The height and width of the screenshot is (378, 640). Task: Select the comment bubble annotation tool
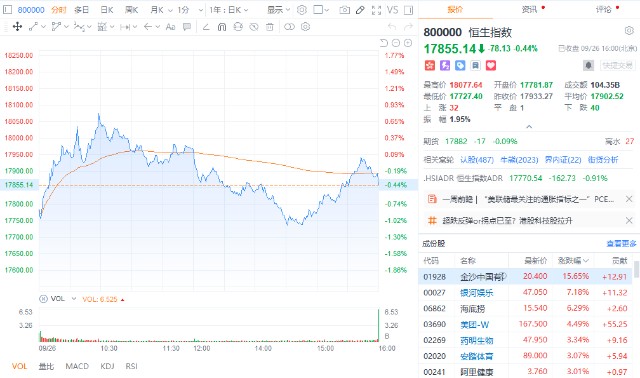click(187, 27)
